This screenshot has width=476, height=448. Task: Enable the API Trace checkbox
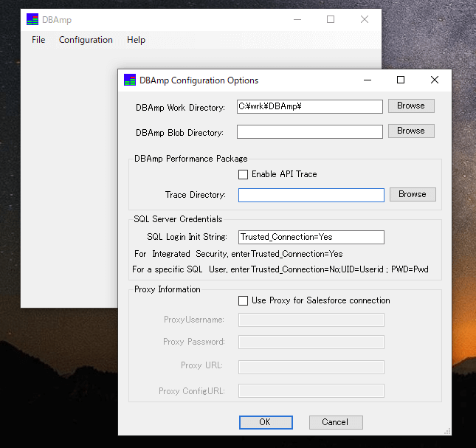243,174
